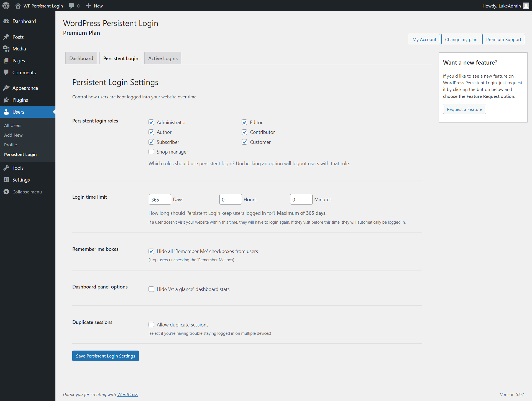Uncheck the Subscriber role checkbox
This screenshot has height=401, width=532.
click(151, 142)
